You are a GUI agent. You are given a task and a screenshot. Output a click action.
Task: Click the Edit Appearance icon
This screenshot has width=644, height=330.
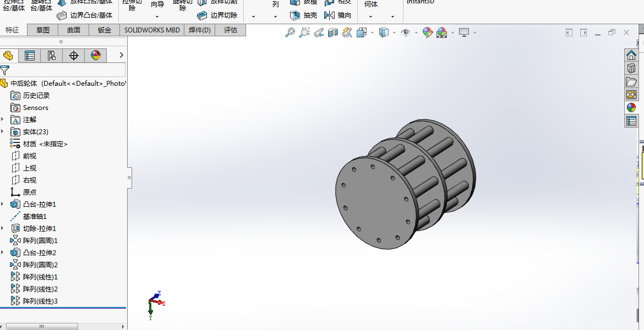coord(428,32)
